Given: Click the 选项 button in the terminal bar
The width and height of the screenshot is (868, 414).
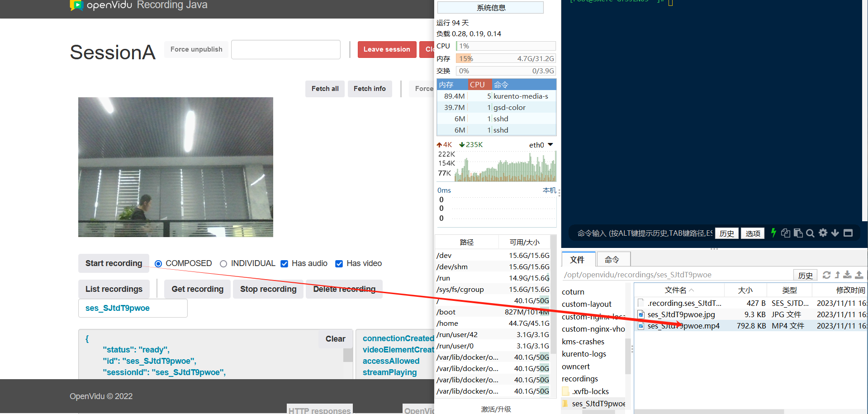Looking at the screenshot, I should click(x=753, y=233).
